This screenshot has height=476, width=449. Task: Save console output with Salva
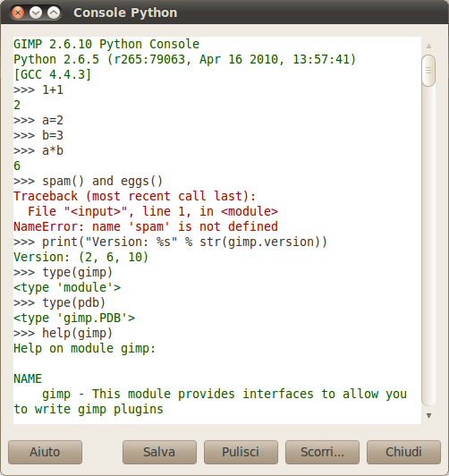(x=159, y=452)
